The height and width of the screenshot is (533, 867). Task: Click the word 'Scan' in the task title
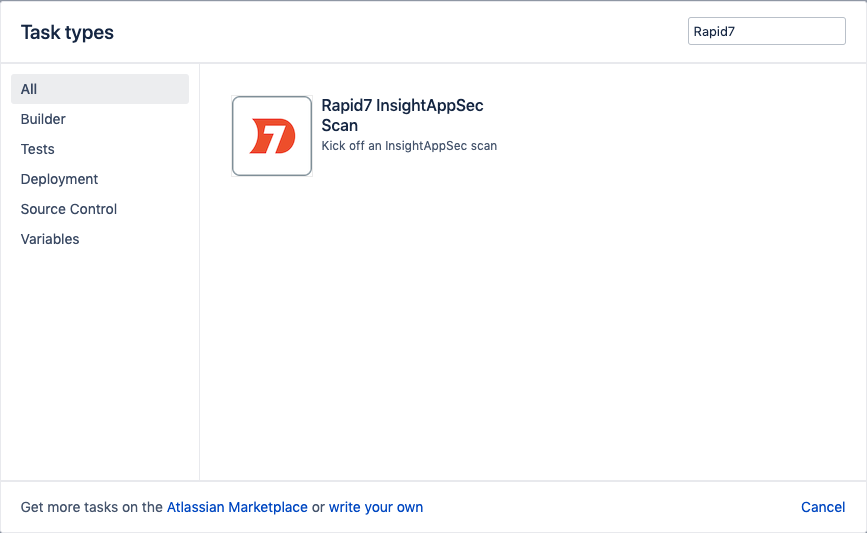tap(339, 126)
